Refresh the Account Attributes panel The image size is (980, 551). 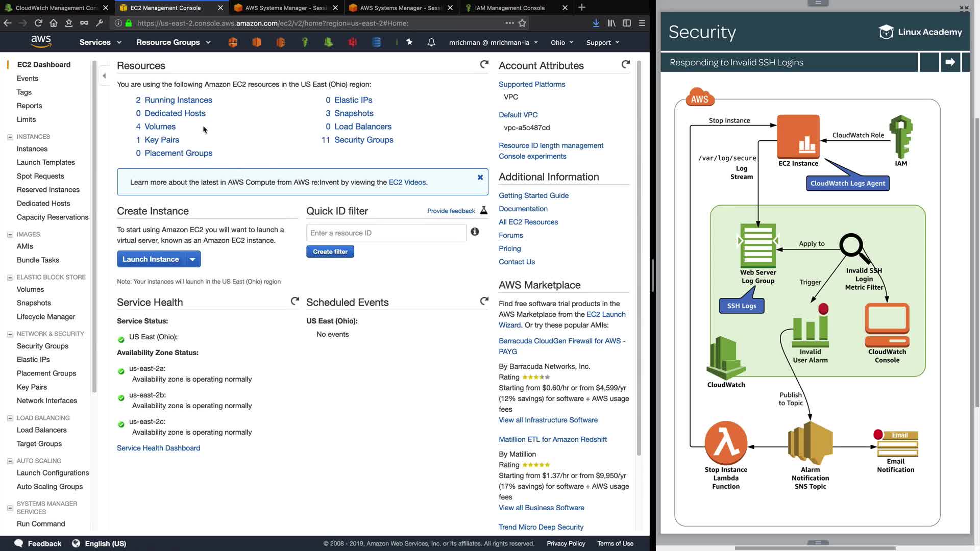click(x=625, y=64)
